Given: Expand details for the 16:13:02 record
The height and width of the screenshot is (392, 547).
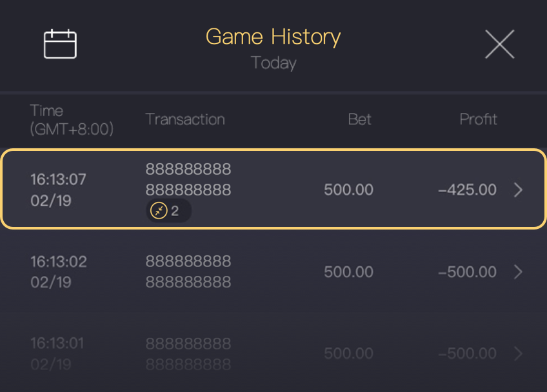Looking at the screenshot, I should [518, 271].
